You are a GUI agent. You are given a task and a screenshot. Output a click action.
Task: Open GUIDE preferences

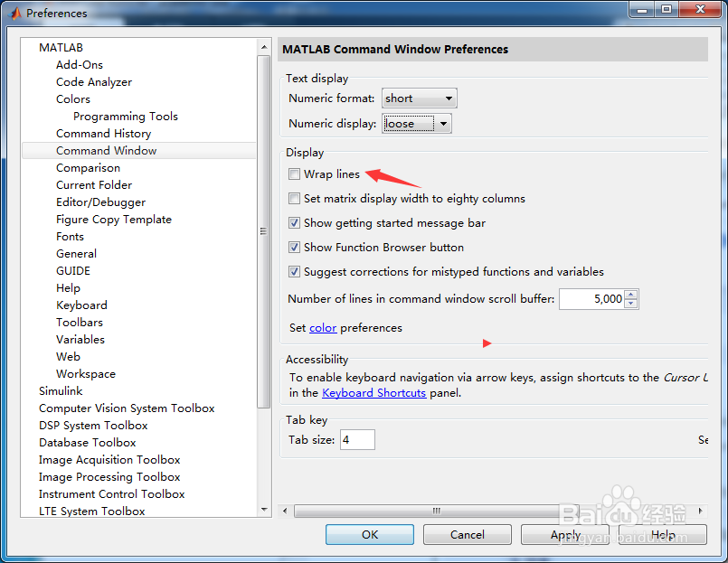tap(73, 271)
